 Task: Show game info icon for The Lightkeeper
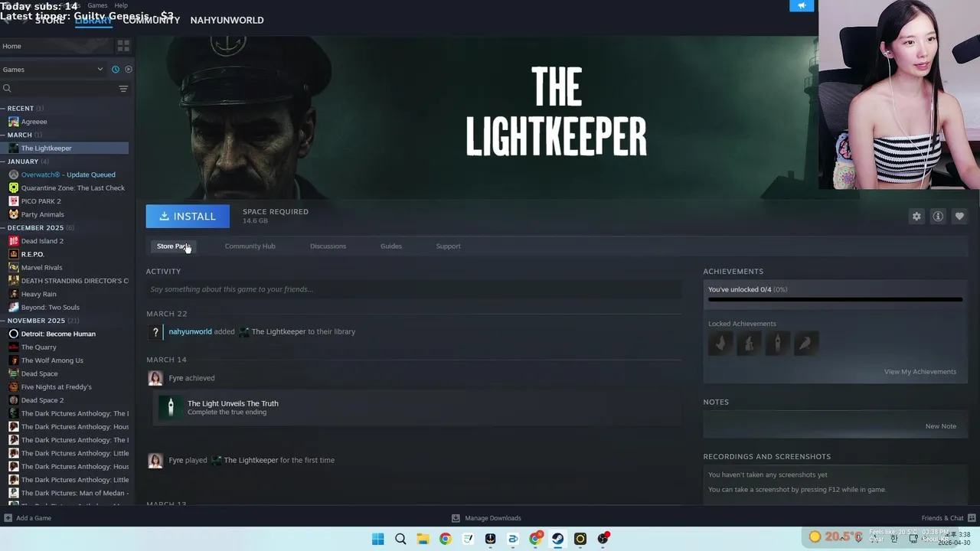[938, 217]
